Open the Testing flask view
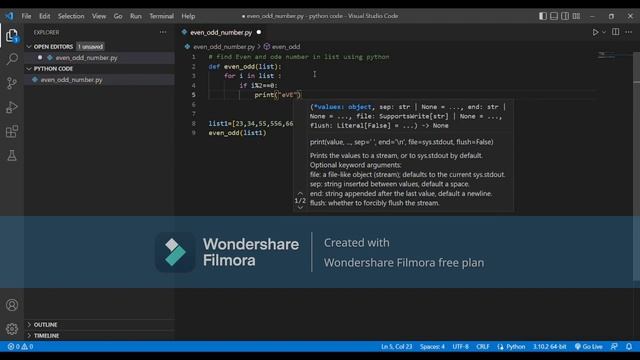The height and width of the screenshot is (360, 640). (12, 156)
